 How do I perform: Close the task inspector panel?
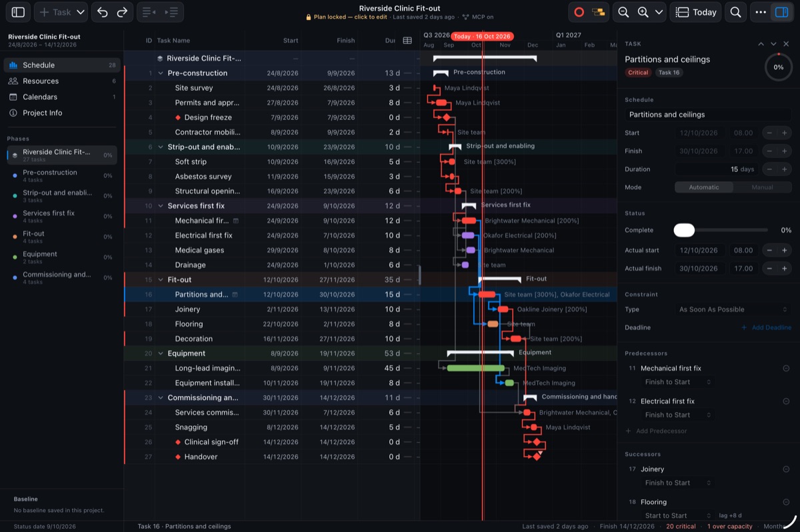click(786, 44)
